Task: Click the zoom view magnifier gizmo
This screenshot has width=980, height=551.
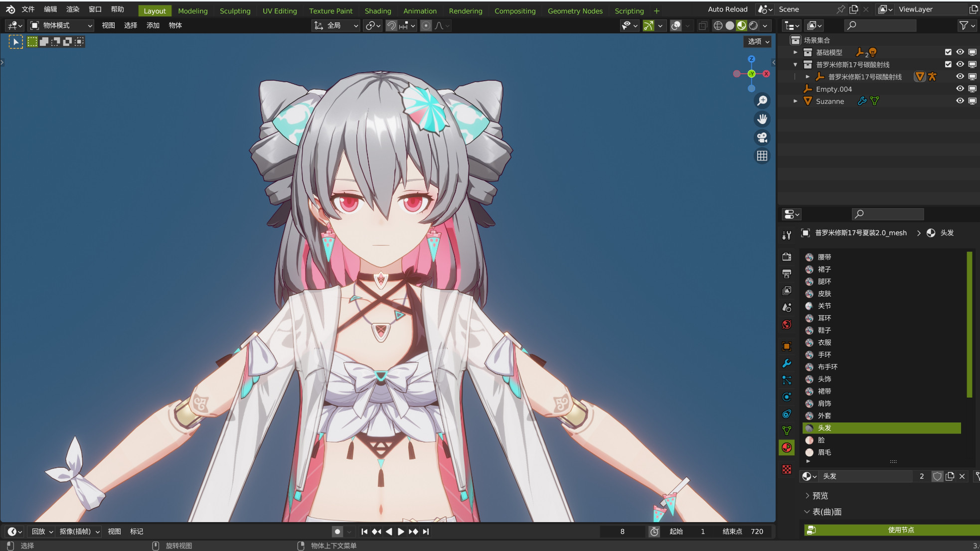Action: click(762, 101)
